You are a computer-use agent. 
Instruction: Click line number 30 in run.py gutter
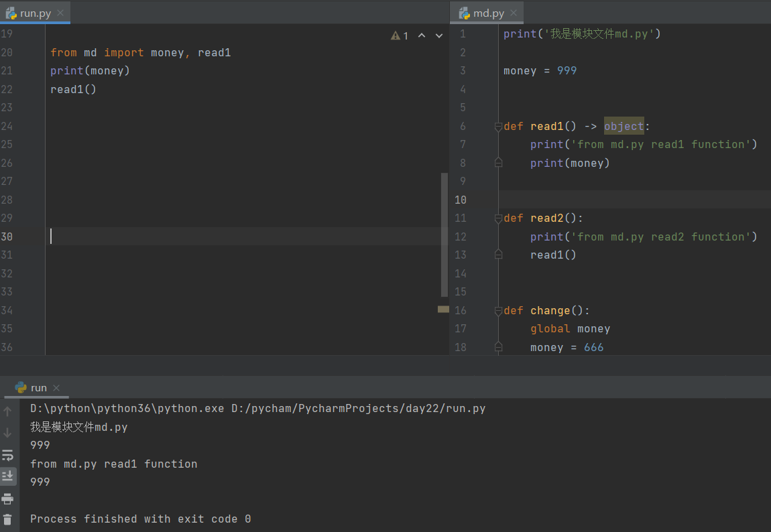click(x=7, y=237)
